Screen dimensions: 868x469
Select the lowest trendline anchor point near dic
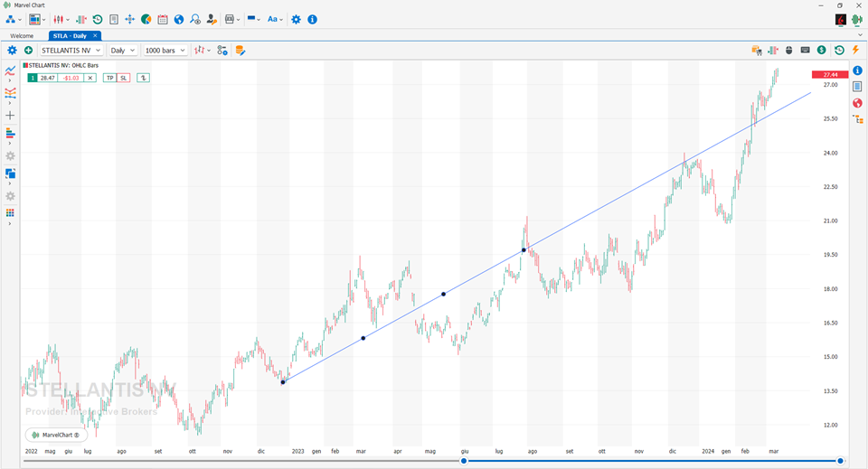283,382
